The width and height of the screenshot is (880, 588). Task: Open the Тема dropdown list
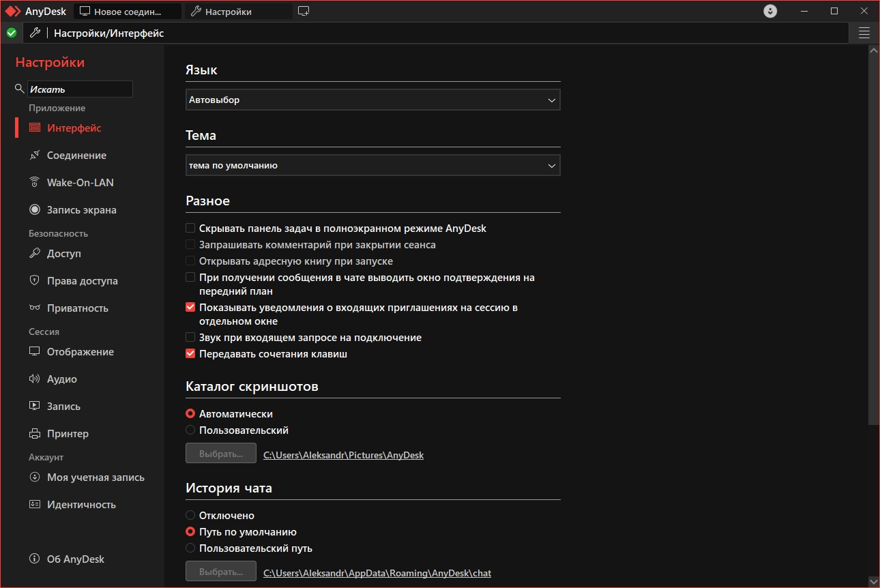(372, 166)
